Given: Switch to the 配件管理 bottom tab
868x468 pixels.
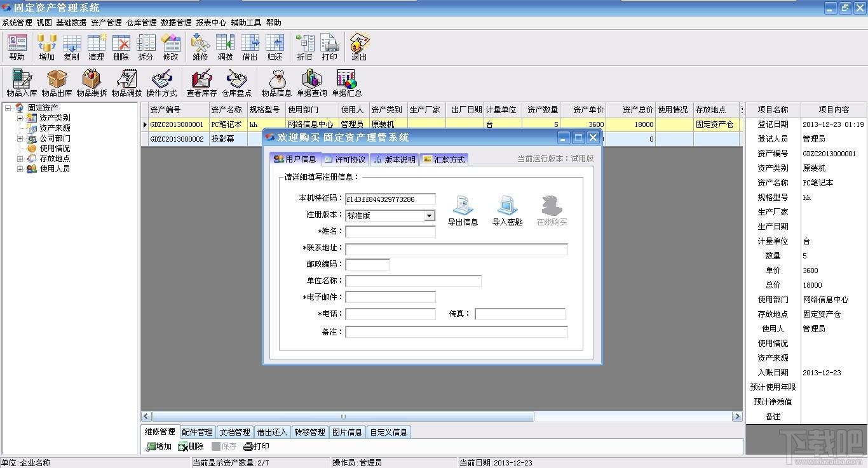Looking at the screenshot, I should (x=197, y=432).
